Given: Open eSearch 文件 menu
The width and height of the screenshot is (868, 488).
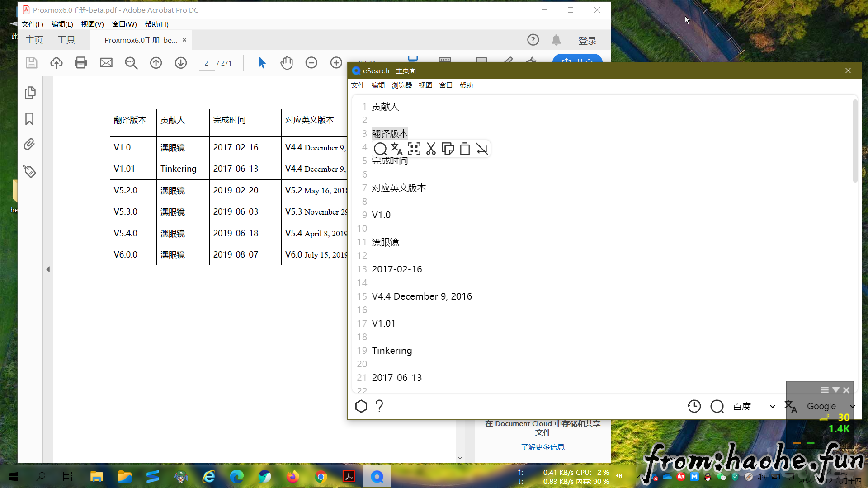Looking at the screenshot, I should click(358, 85).
